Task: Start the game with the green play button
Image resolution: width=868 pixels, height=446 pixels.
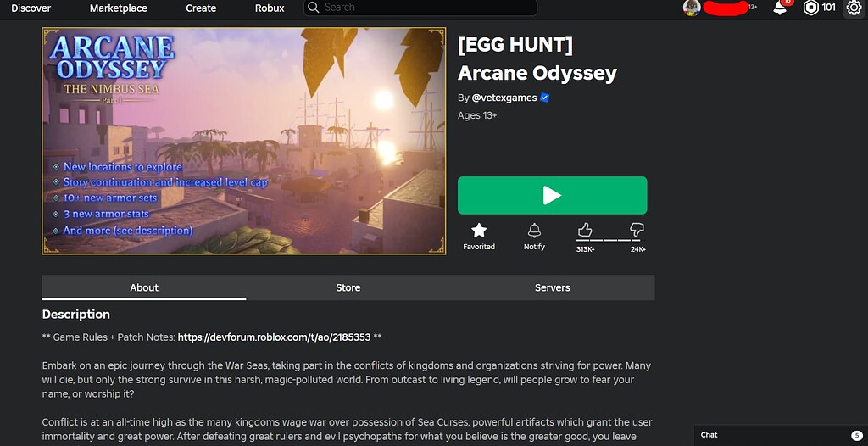Action: click(552, 195)
